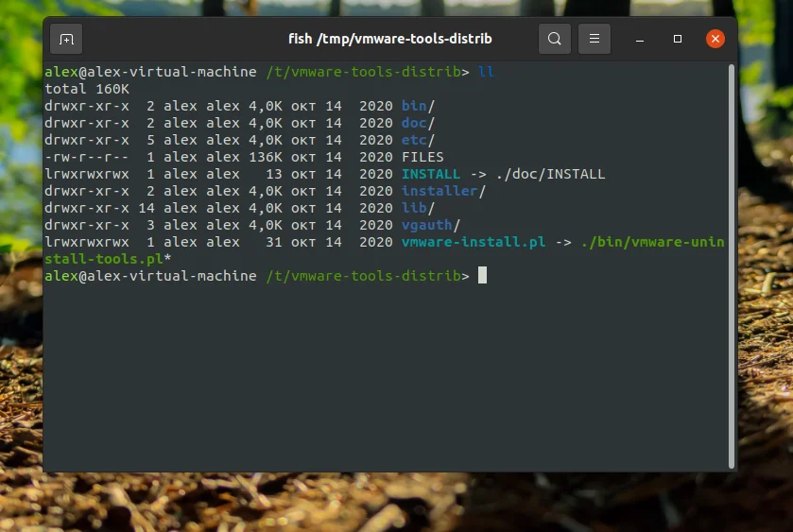Image resolution: width=793 pixels, height=532 pixels.
Task: Minimize the terminal window
Action: click(x=640, y=39)
